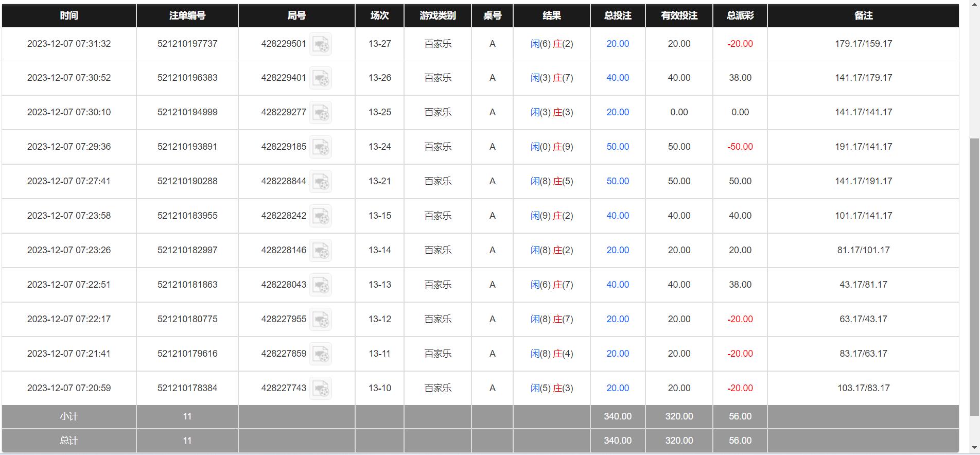
Task: Click the 有效投注 column header
Action: [x=679, y=15]
